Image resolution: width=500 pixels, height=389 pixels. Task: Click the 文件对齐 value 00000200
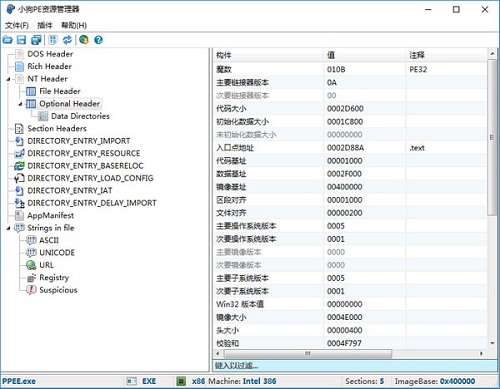(345, 213)
